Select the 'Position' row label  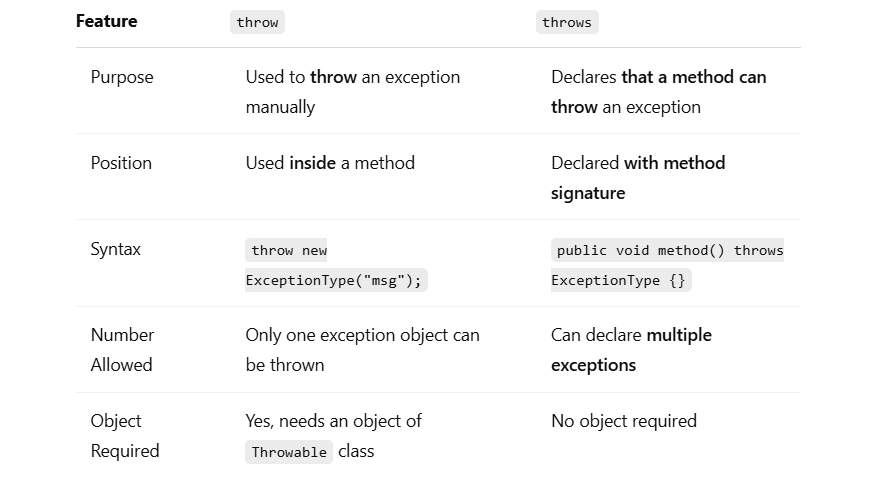coord(121,163)
